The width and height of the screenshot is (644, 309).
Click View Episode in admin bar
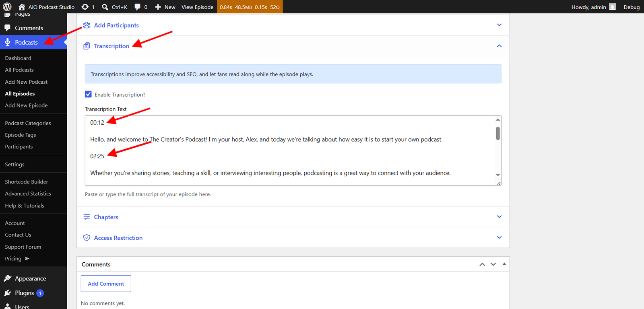pyautogui.click(x=198, y=7)
